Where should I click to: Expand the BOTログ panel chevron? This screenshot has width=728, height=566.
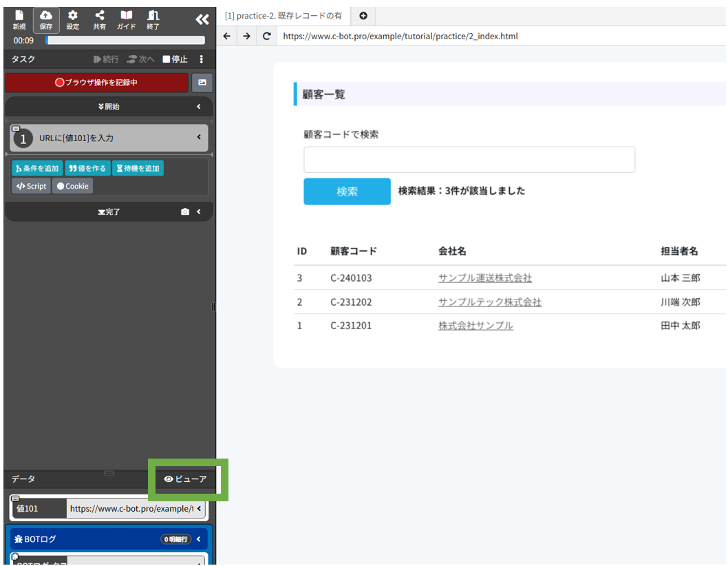[199, 539]
